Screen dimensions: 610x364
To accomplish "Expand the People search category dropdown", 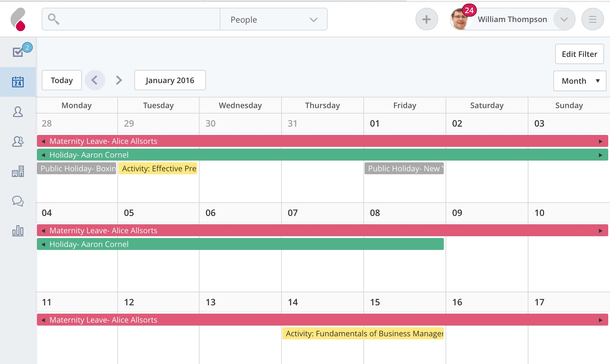I will (x=274, y=19).
